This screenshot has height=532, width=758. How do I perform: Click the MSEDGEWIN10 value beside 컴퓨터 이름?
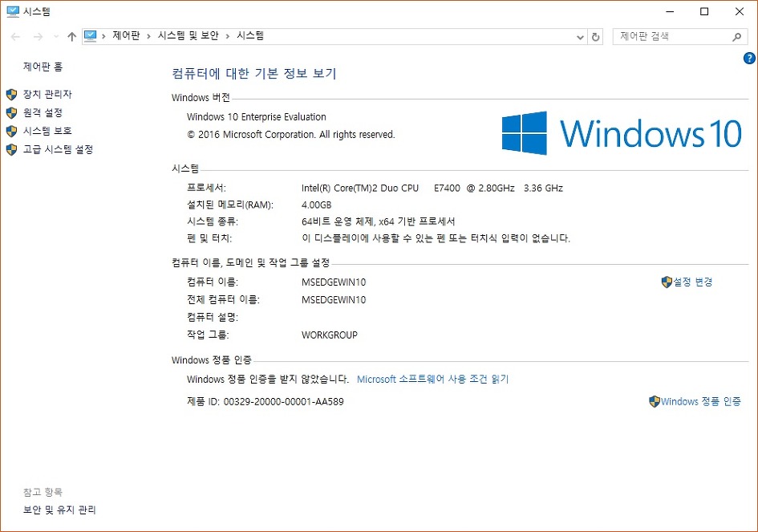(334, 282)
